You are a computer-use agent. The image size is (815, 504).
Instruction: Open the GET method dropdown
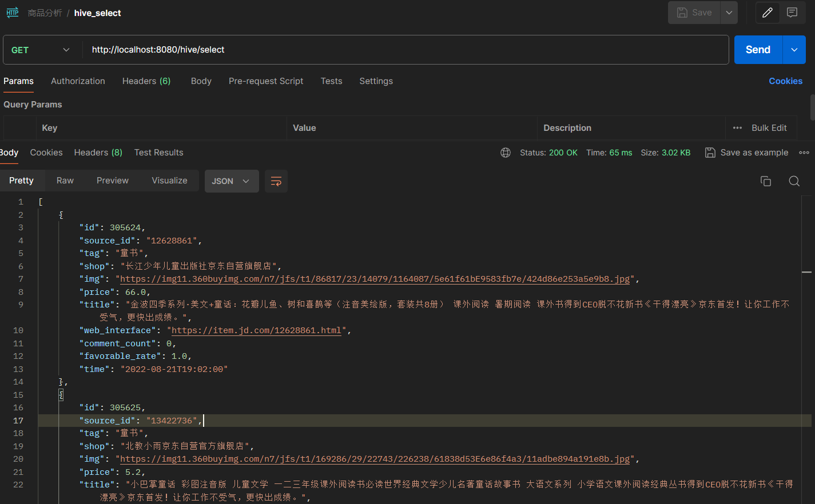tap(41, 50)
